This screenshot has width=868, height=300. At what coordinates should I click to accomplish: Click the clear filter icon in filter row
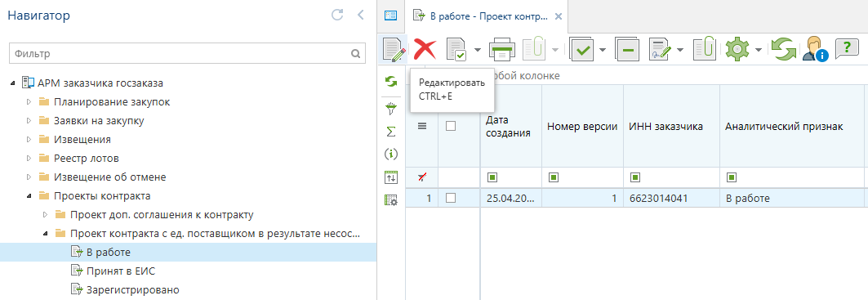coord(422,177)
